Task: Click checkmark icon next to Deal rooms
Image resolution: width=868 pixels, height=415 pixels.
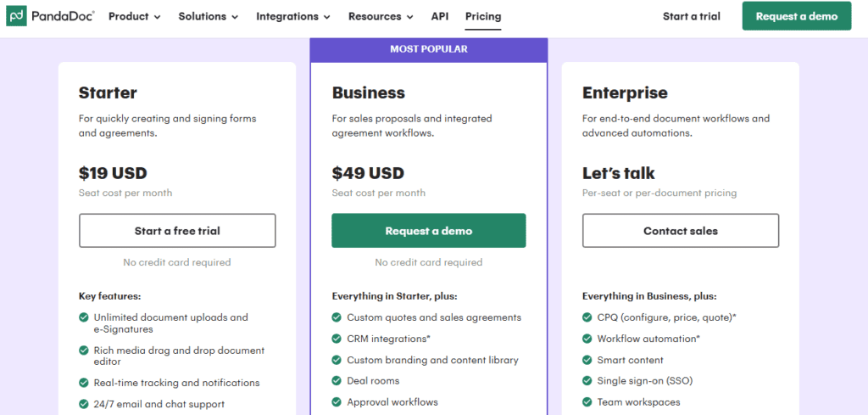Action: click(337, 381)
